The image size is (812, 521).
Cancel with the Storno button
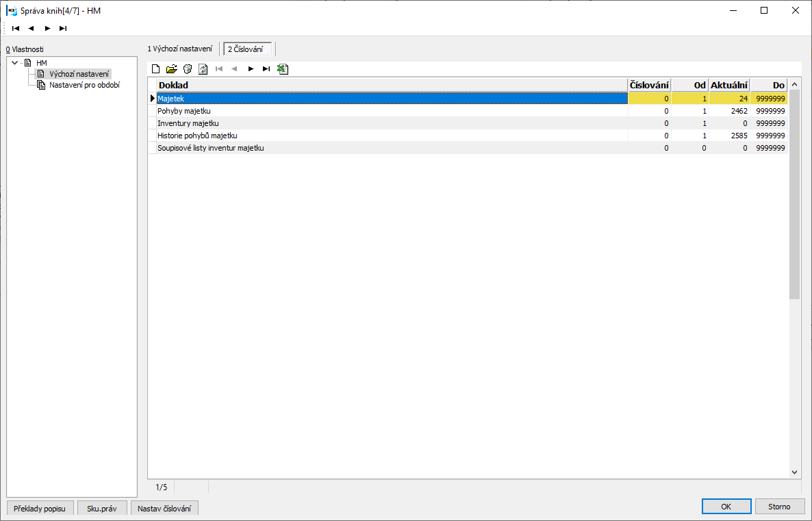point(779,507)
